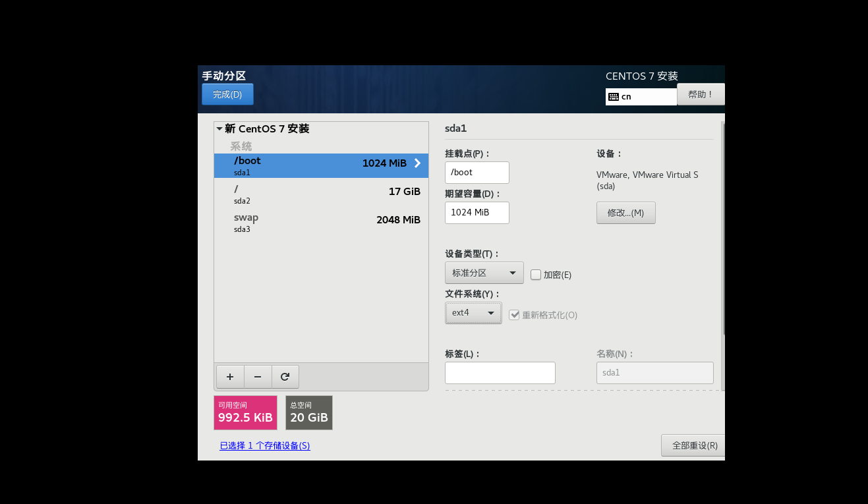Collapse the 新 CentOS 7 安装 tree

tap(219, 129)
